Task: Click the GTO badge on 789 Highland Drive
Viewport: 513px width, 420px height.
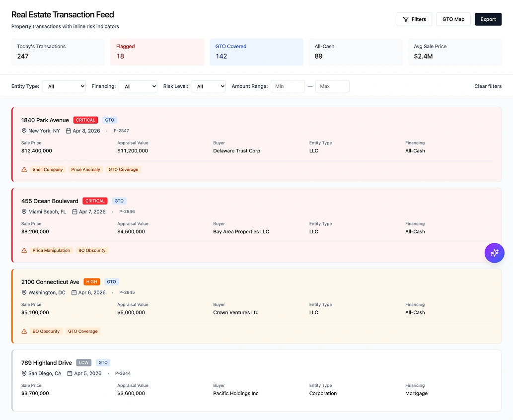Action: click(103, 362)
